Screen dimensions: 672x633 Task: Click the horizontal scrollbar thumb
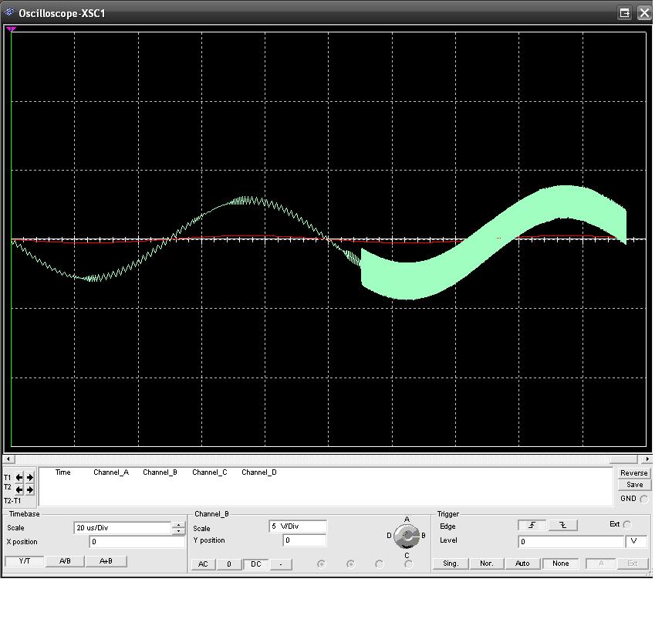623,459
